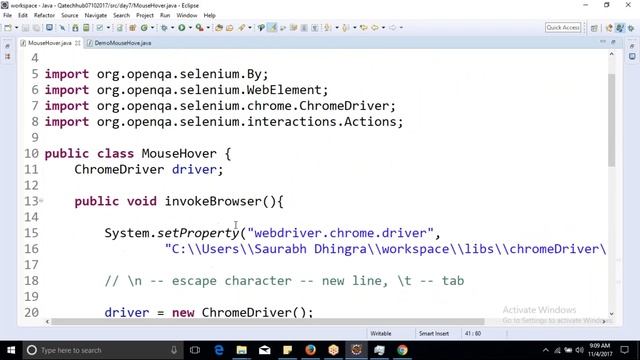The width and height of the screenshot is (640, 360).
Task: Click the '41 : 60' cursor position
Action: tap(473, 333)
